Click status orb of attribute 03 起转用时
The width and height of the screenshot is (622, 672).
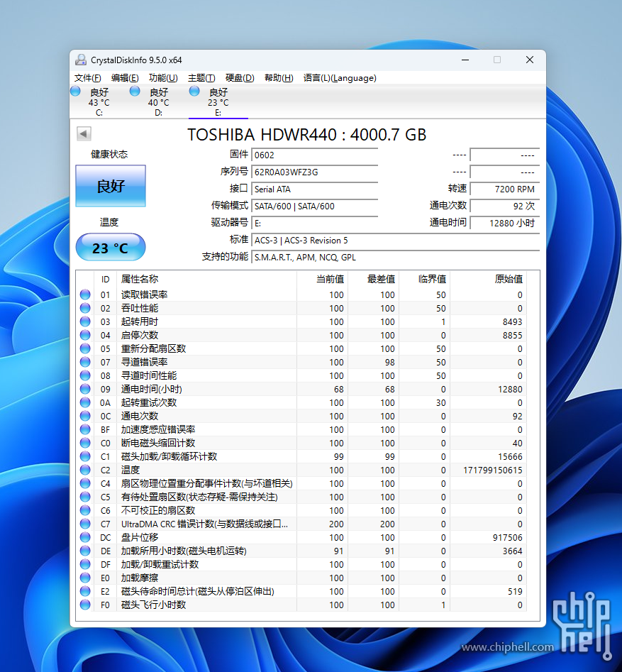pyautogui.click(x=85, y=321)
